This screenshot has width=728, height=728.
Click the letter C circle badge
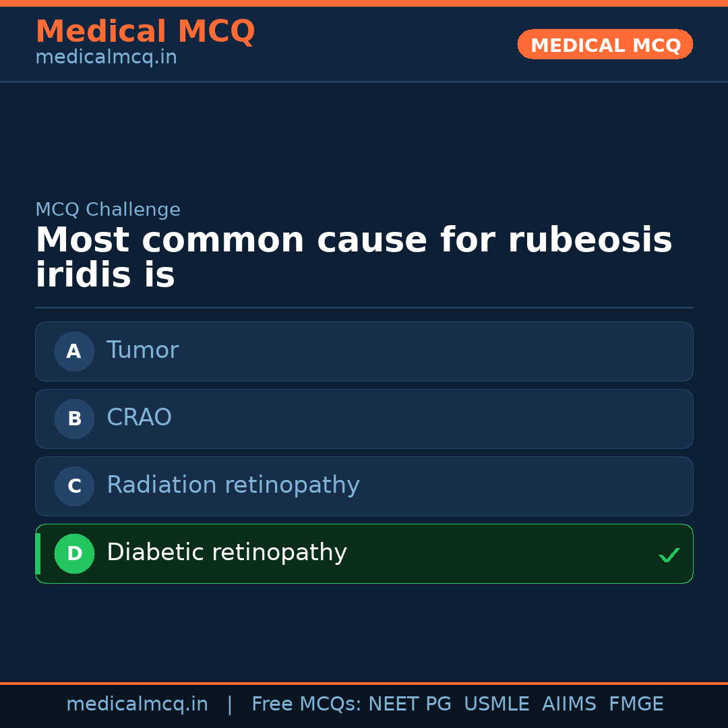[74, 486]
